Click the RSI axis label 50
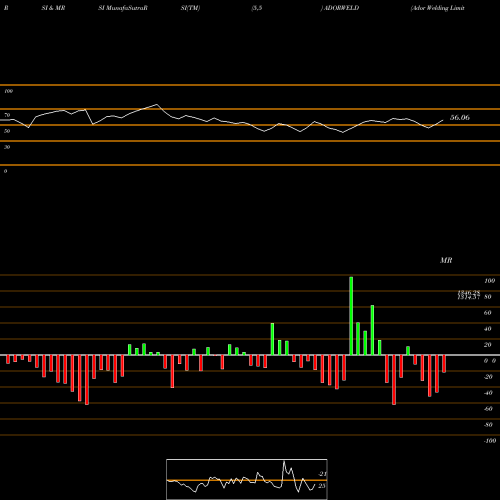The height and width of the screenshot is (500, 500). [x=7, y=131]
